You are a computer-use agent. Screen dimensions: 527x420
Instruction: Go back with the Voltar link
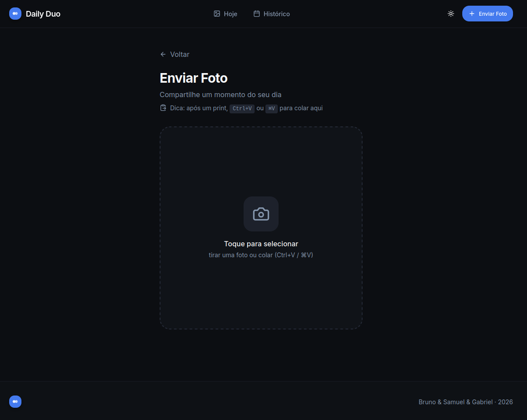click(x=175, y=54)
